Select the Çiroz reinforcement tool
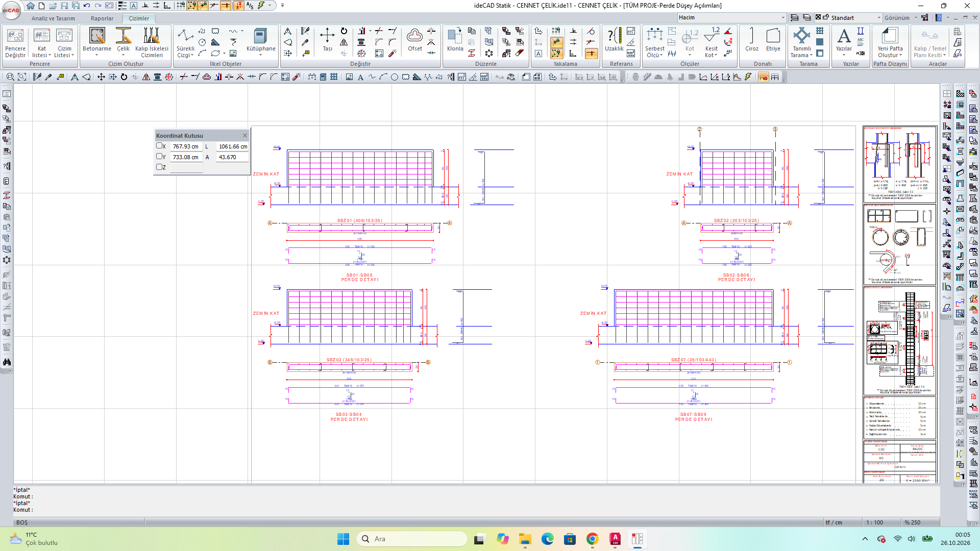The image size is (980, 551). click(751, 40)
